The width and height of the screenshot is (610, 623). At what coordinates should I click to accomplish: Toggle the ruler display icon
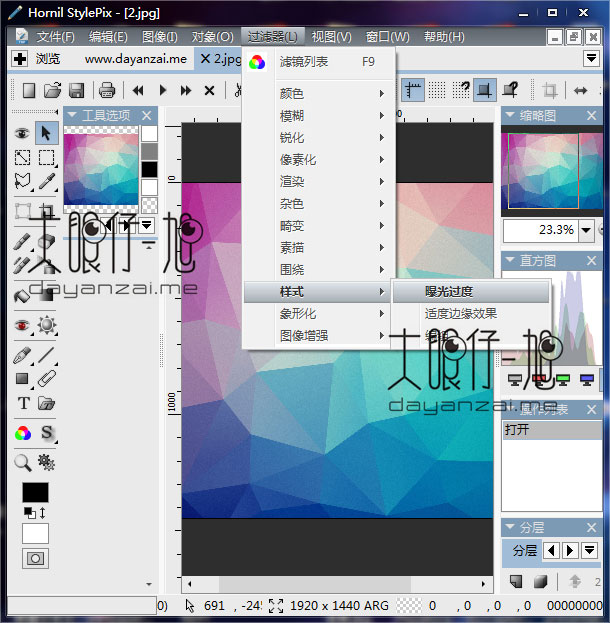coord(413,90)
